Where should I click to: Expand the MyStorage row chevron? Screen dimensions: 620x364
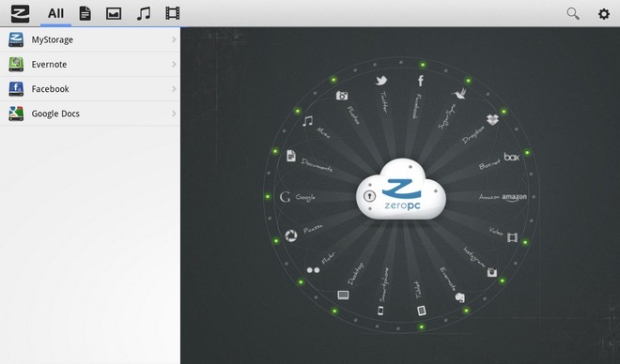(x=174, y=39)
